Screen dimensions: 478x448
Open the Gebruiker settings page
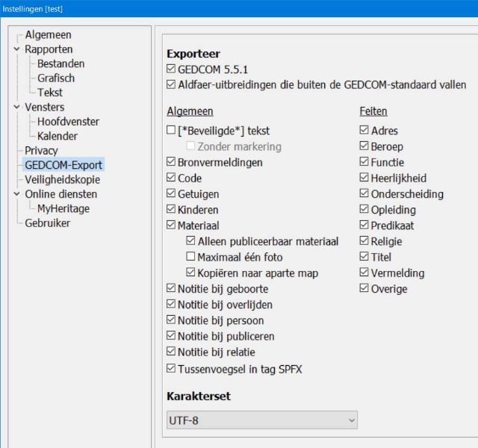coord(48,223)
